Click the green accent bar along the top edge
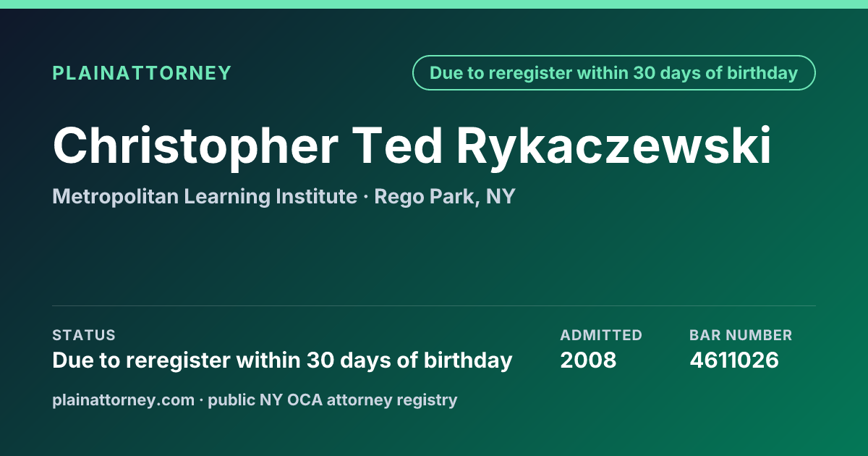 pyautogui.click(x=434, y=4)
